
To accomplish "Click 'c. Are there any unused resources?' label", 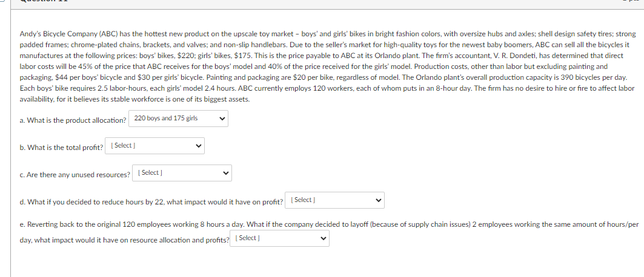I will pos(75,175).
